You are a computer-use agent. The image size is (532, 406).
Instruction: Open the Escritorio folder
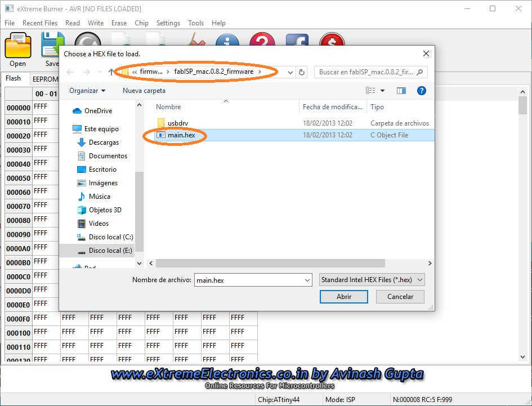(x=97, y=169)
